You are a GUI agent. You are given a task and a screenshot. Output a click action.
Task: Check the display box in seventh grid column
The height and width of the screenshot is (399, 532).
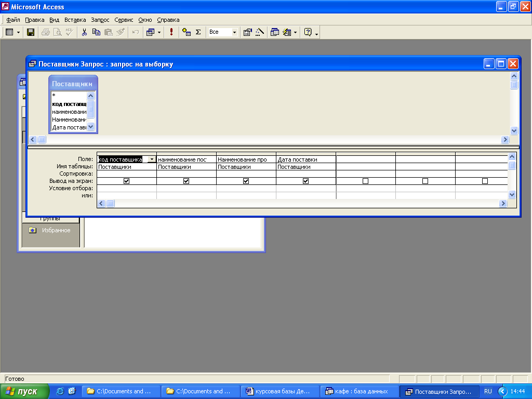tap(485, 181)
